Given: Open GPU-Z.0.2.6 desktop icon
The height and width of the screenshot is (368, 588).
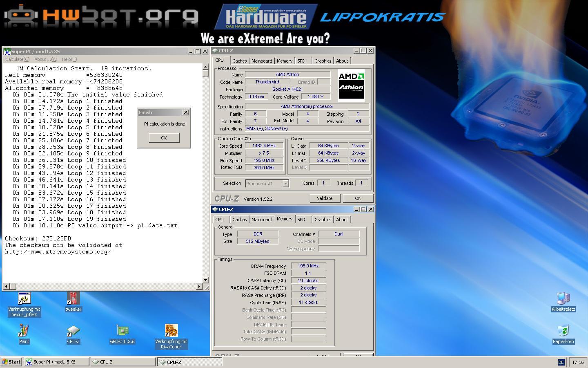Looking at the screenshot, I should 122,331.
